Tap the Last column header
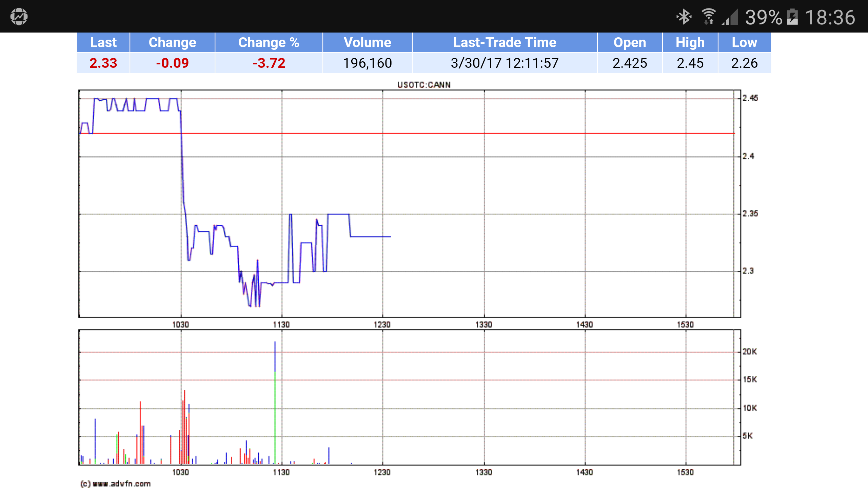Viewport: 868px width, 488px height. coord(103,42)
